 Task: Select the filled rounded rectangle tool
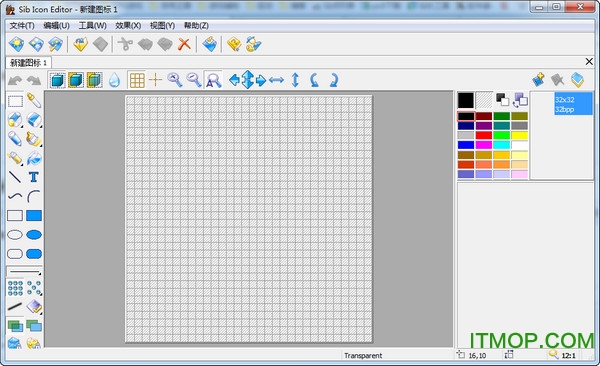pos(34,254)
